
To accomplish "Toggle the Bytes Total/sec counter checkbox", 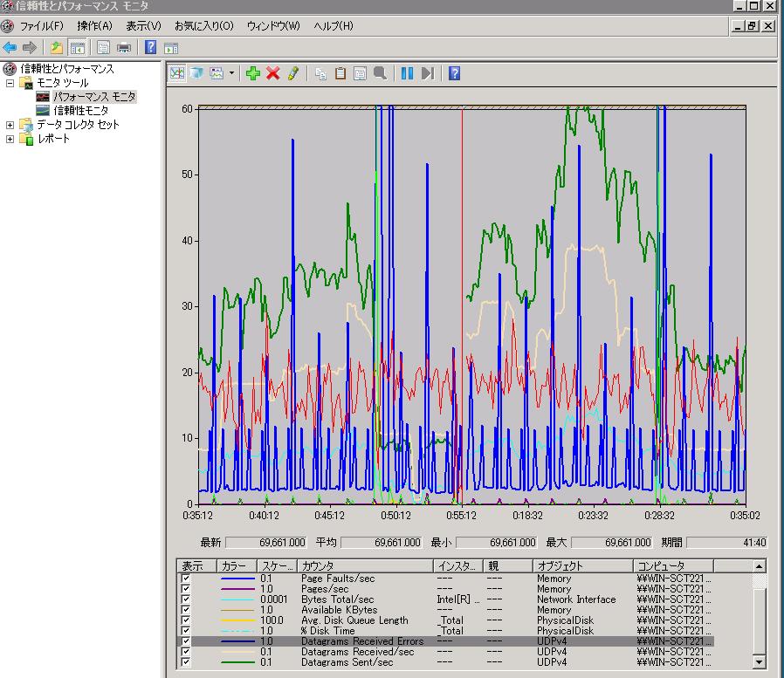I will (x=185, y=599).
